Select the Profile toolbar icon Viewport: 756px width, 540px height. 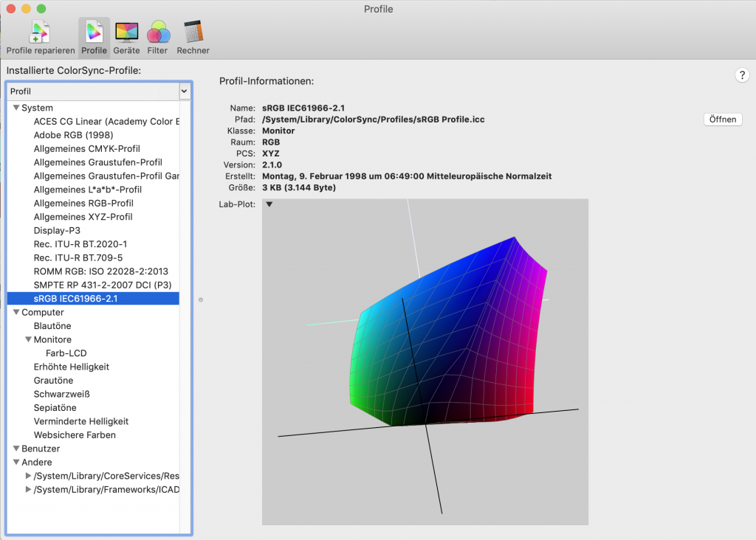tap(94, 38)
